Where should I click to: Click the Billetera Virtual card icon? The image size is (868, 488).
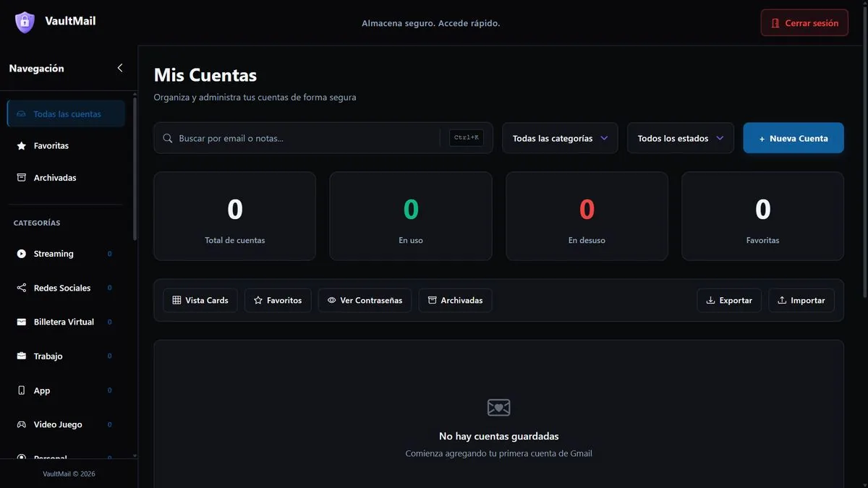pos(22,322)
